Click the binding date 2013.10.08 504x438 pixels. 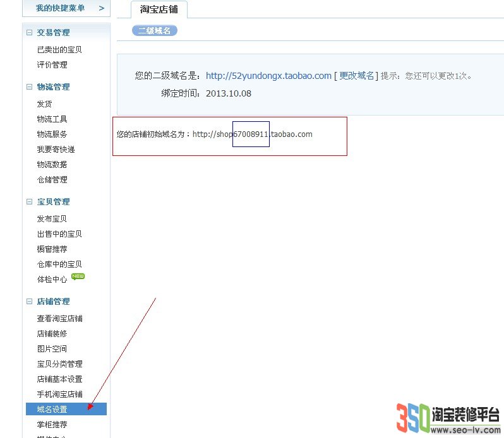click(x=229, y=93)
